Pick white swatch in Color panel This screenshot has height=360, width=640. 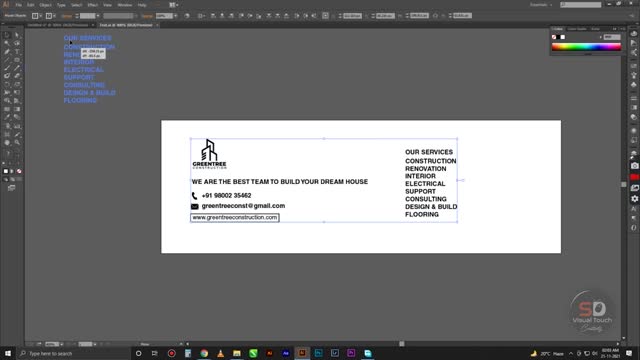coord(563,37)
